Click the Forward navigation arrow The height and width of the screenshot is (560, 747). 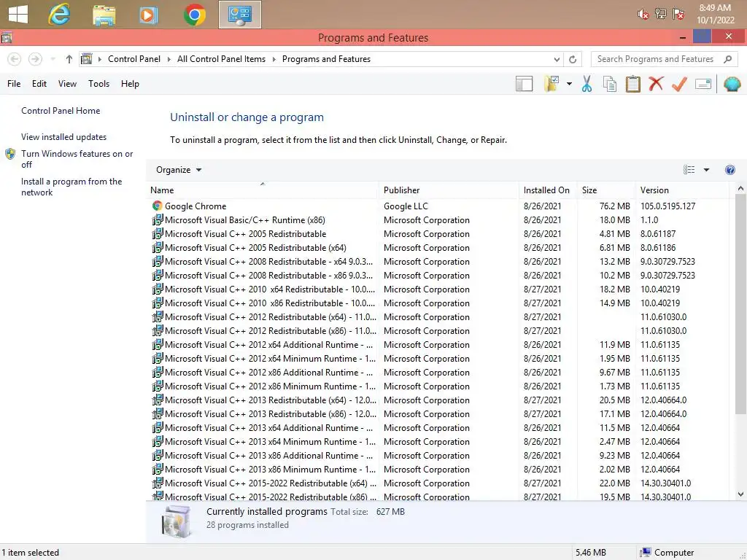[35, 59]
